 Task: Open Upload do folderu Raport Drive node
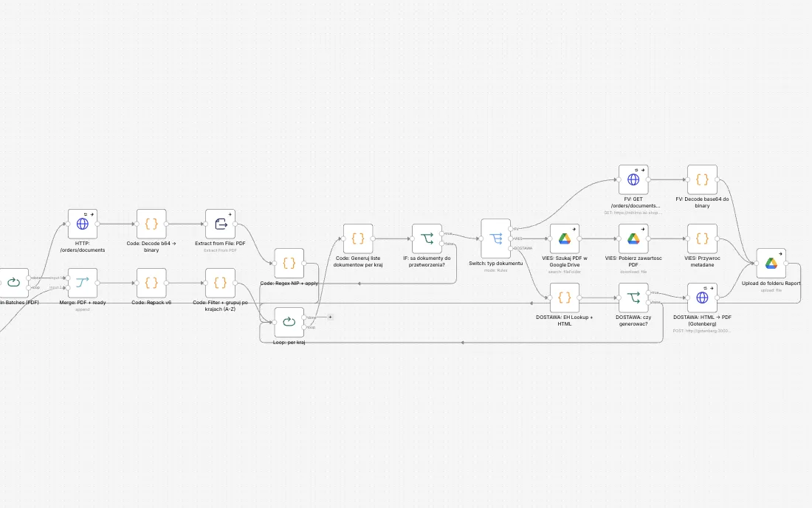coord(771,263)
